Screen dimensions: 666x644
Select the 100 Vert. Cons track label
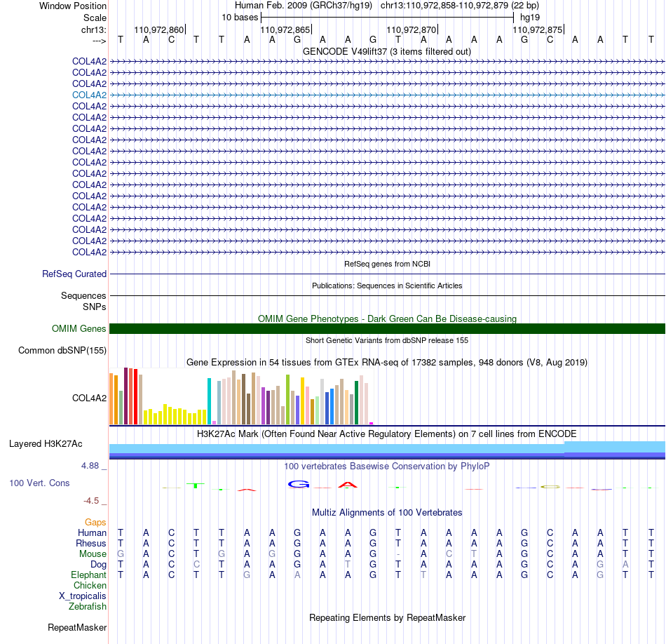click(39, 483)
